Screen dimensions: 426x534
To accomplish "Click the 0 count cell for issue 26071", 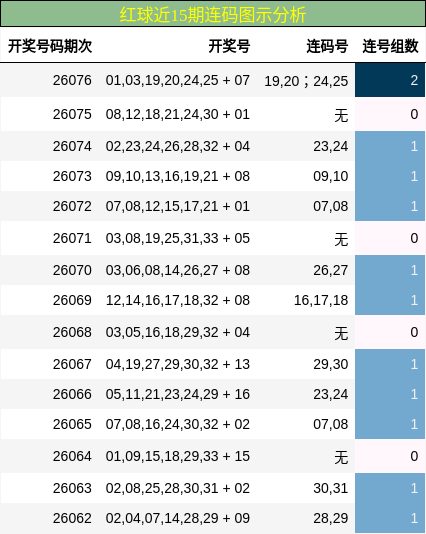I will click(390, 238).
